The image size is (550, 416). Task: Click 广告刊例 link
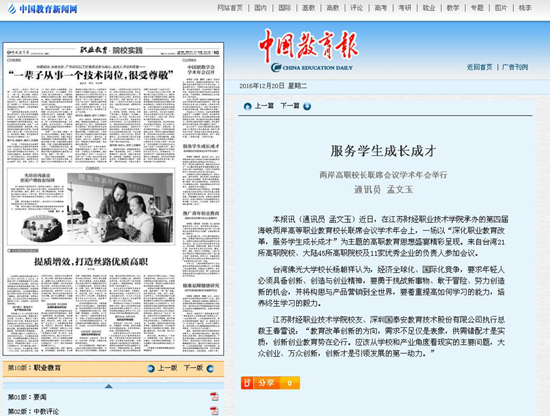515,67
